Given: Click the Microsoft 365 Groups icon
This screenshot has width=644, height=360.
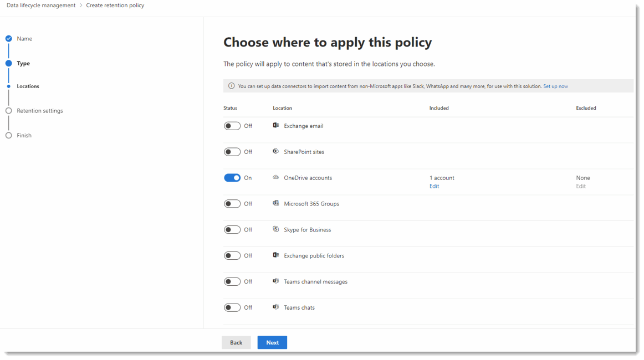Looking at the screenshot, I should pyautogui.click(x=276, y=203).
